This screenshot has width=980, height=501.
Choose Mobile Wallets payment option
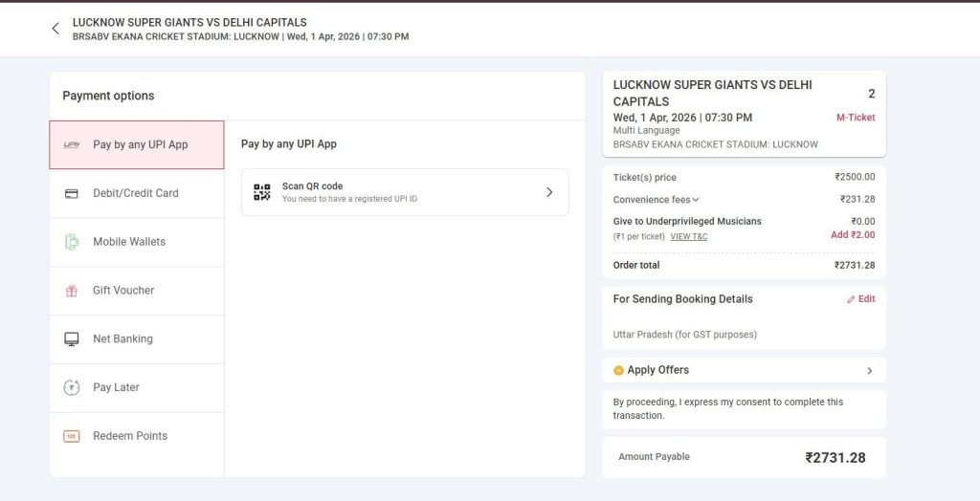[x=136, y=243]
